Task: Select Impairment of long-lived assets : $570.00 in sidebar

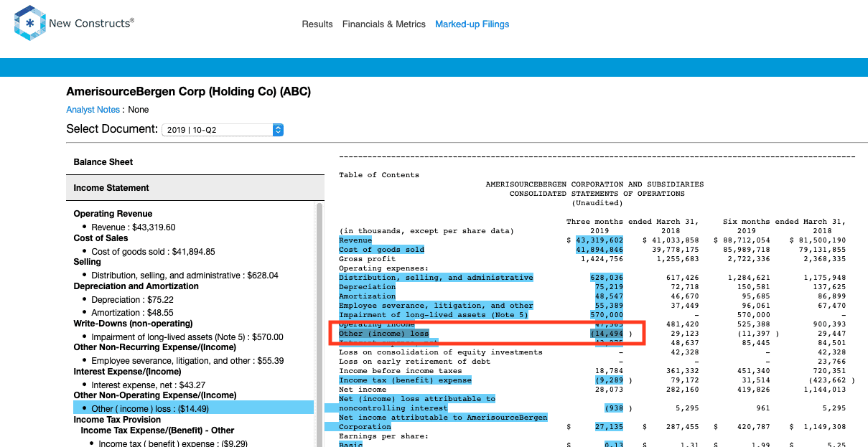Action: (187, 337)
